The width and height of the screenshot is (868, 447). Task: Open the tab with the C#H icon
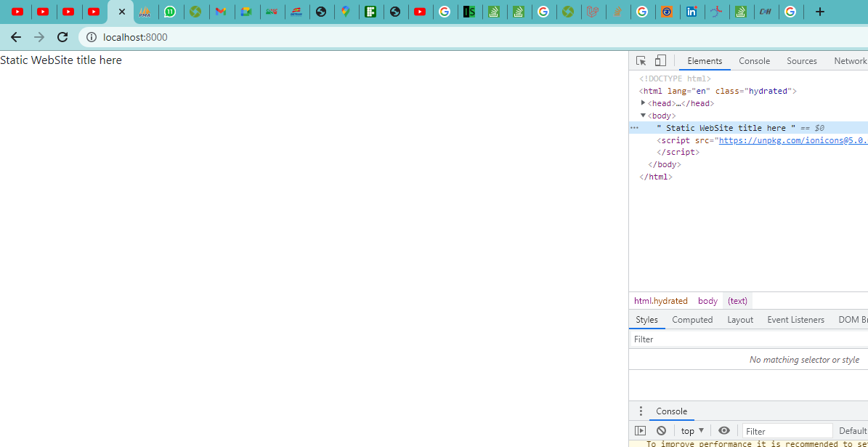point(766,12)
